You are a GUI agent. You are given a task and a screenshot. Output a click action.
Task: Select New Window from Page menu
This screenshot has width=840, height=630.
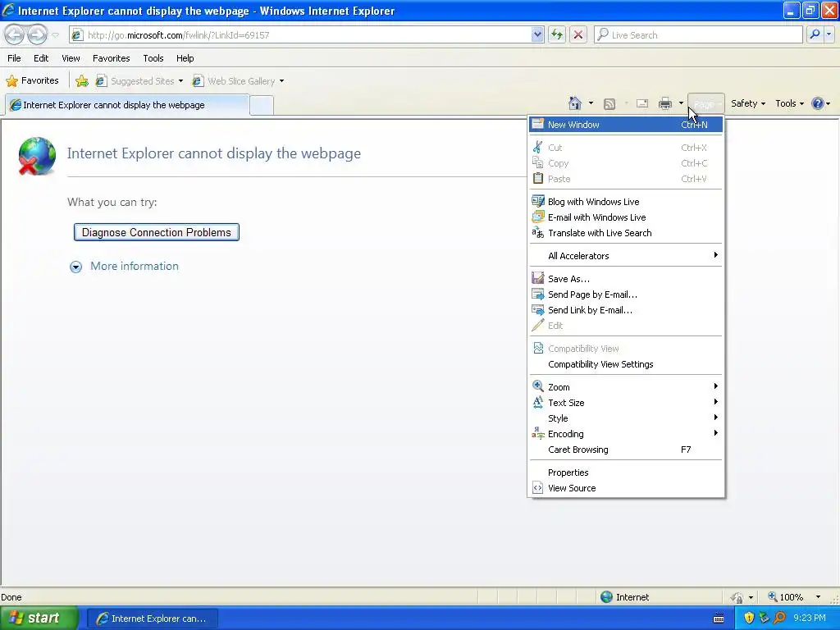[626, 125]
